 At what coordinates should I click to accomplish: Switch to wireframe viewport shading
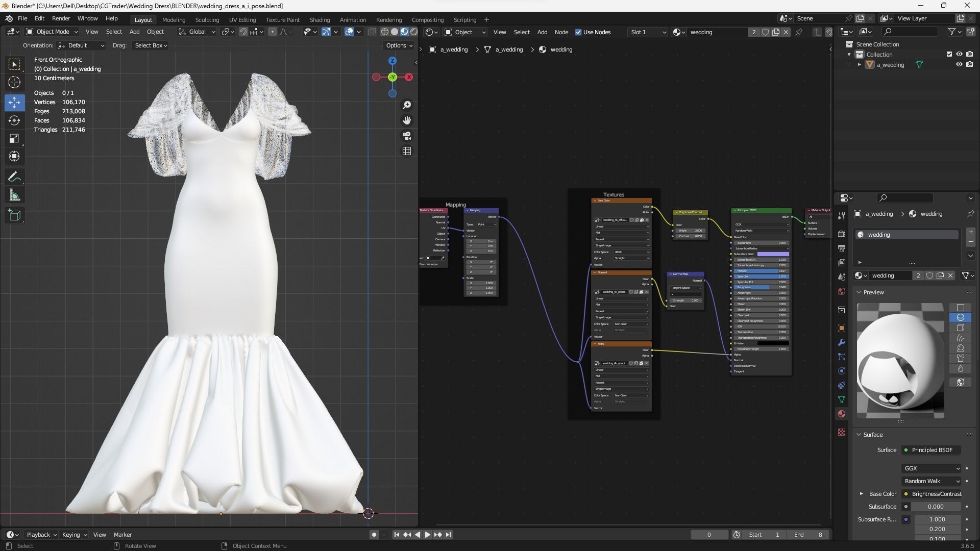pyautogui.click(x=385, y=32)
